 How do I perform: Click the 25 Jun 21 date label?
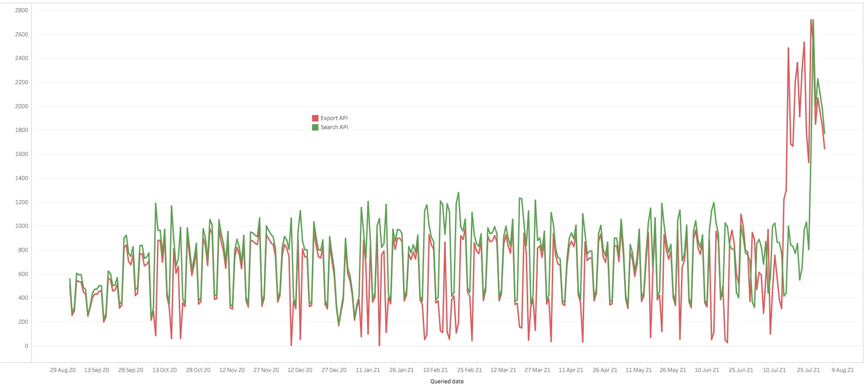point(741,370)
